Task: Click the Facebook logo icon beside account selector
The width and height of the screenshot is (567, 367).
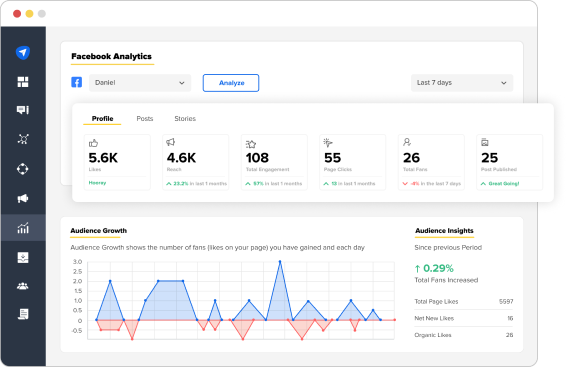Action: [x=76, y=82]
